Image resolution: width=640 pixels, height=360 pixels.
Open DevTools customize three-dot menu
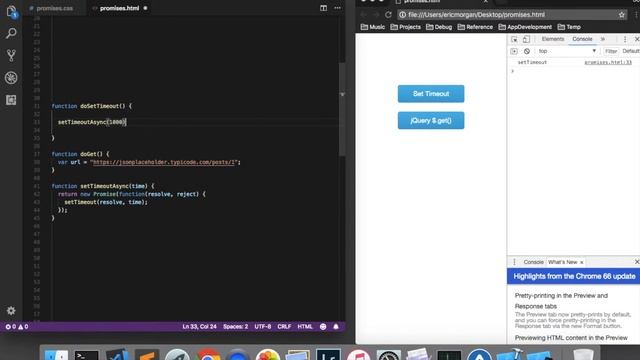[x=625, y=39]
